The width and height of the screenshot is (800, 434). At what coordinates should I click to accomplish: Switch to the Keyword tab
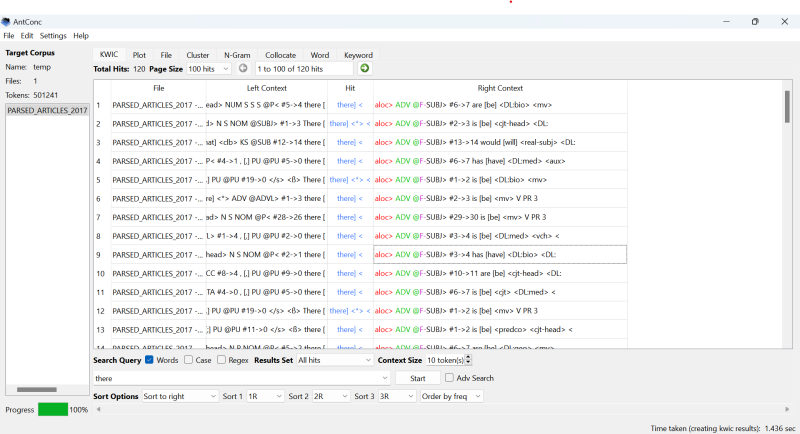(x=358, y=55)
